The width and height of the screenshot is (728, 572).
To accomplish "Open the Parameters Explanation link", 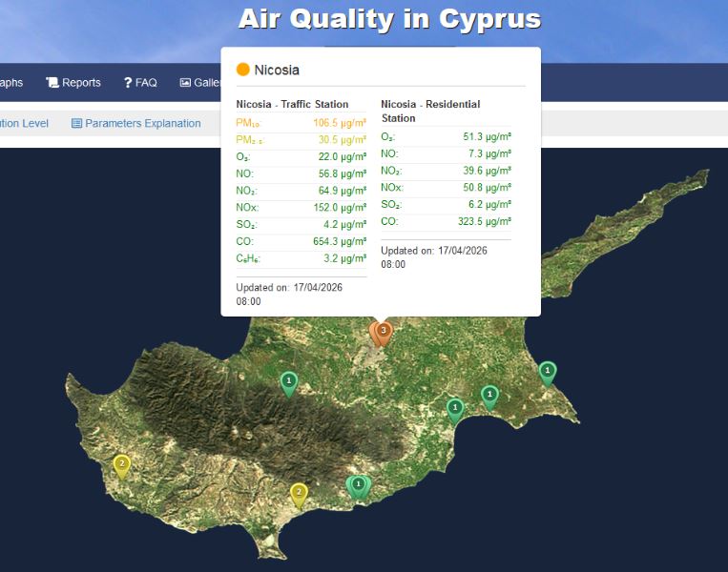I will coord(143,123).
